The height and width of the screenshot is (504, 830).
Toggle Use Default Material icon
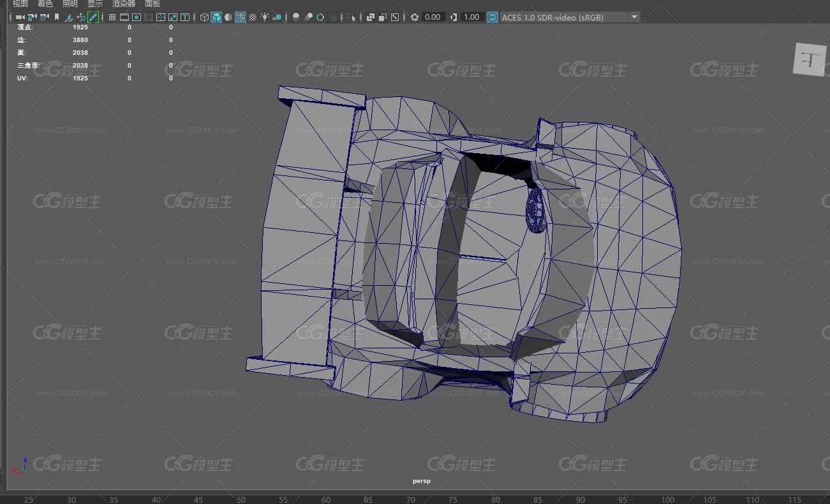click(x=228, y=17)
